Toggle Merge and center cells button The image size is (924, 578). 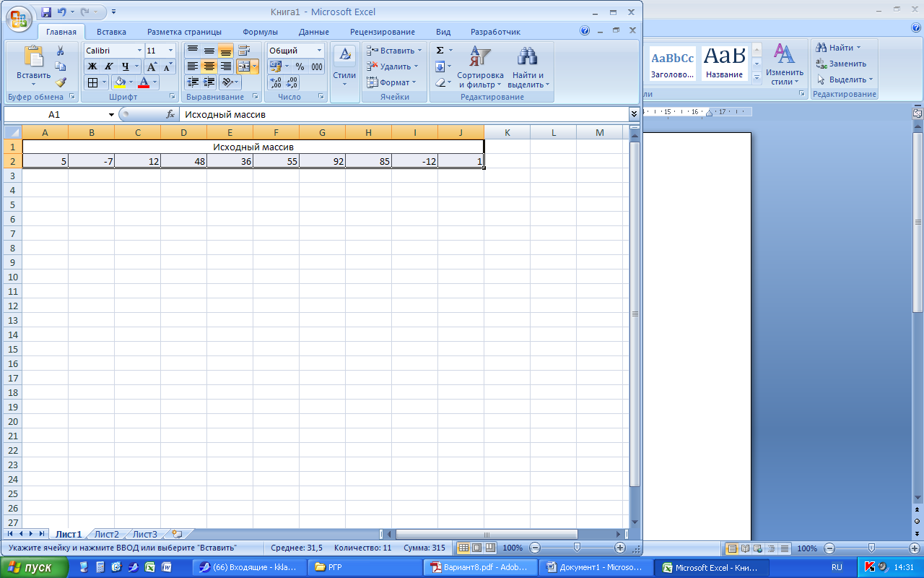[x=244, y=66]
